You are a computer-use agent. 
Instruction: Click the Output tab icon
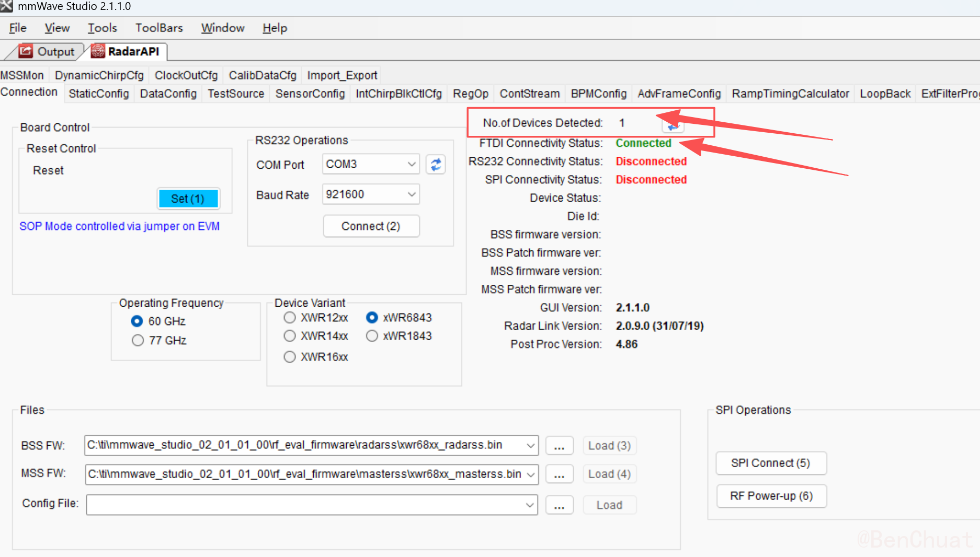click(26, 51)
